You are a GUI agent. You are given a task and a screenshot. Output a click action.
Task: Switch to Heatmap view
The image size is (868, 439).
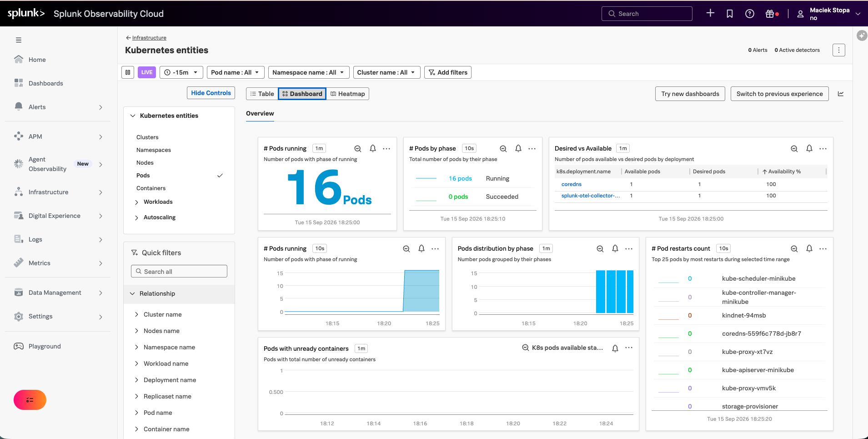(347, 94)
